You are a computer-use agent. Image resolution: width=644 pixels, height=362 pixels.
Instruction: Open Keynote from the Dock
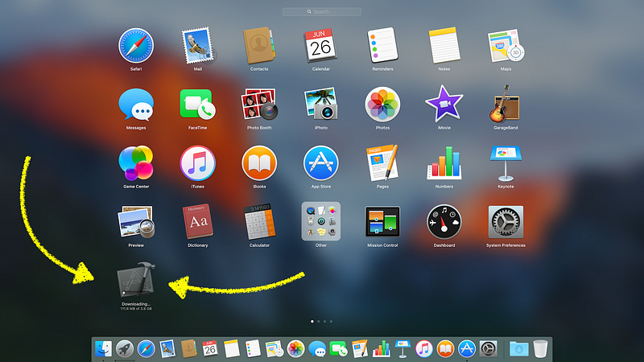coord(402,349)
